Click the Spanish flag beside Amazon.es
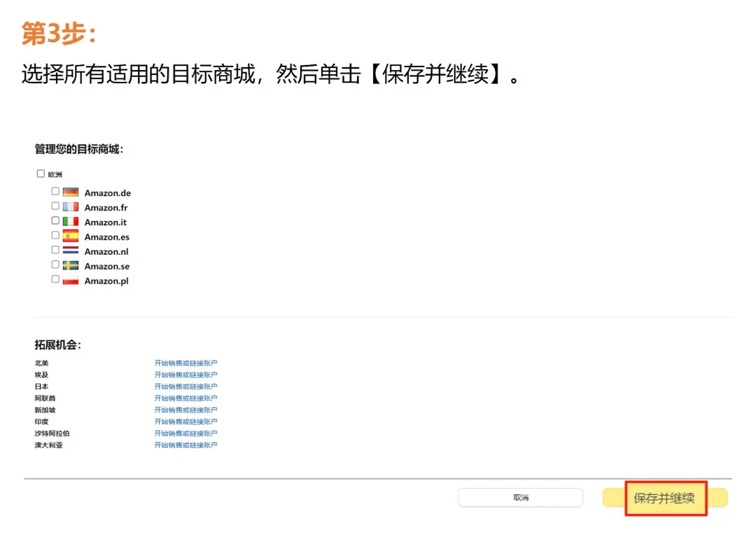Screen dimensions: 756x560 70,237
